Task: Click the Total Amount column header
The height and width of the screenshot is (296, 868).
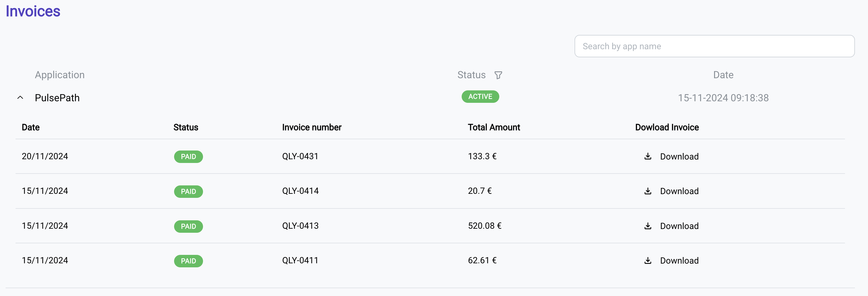Action: click(494, 127)
